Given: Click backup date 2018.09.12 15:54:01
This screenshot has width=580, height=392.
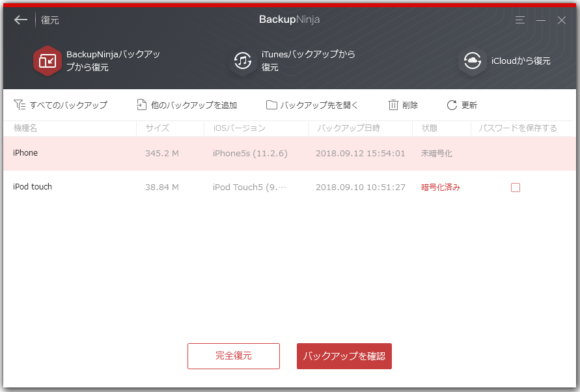Looking at the screenshot, I should coord(361,153).
